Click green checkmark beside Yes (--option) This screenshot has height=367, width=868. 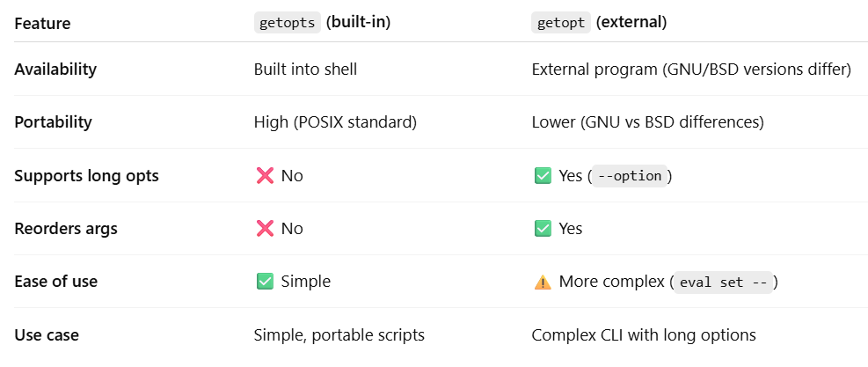[543, 176]
